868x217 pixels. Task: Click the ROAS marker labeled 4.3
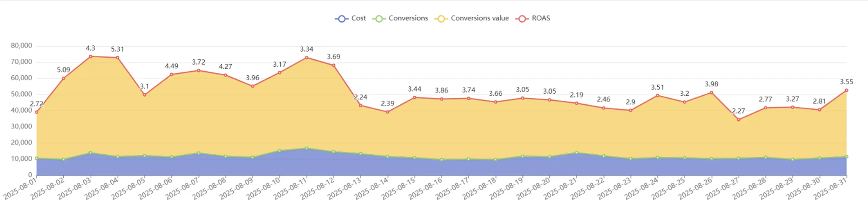(91, 57)
